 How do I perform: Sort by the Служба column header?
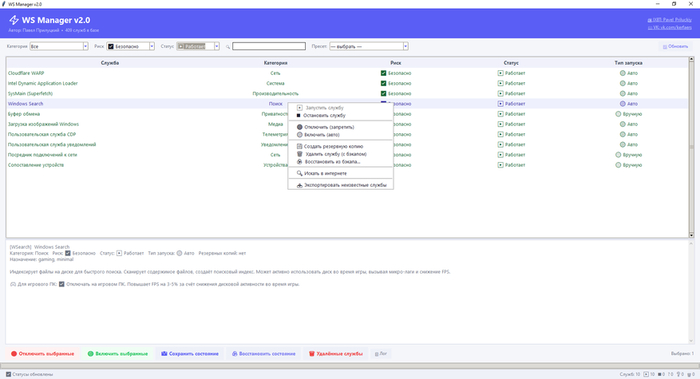coord(110,63)
